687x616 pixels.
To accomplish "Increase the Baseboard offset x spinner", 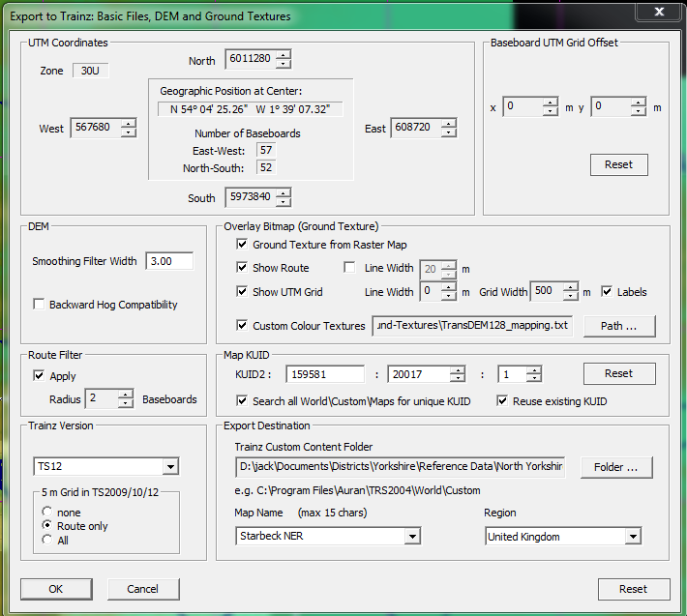I will tap(550, 103).
